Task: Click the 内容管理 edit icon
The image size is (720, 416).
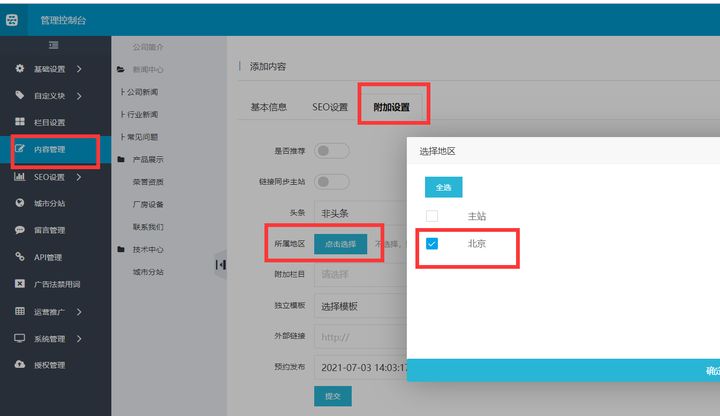Action: click(x=19, y=150)
